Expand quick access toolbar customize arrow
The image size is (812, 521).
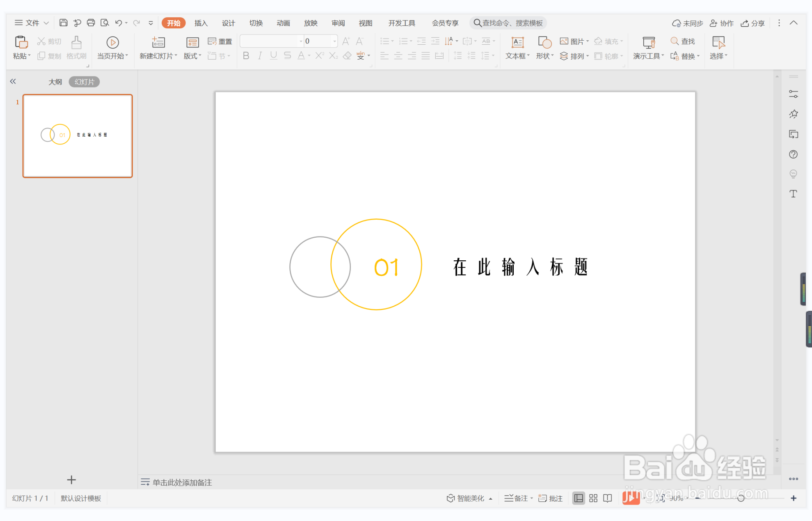[x=151, y=23]
